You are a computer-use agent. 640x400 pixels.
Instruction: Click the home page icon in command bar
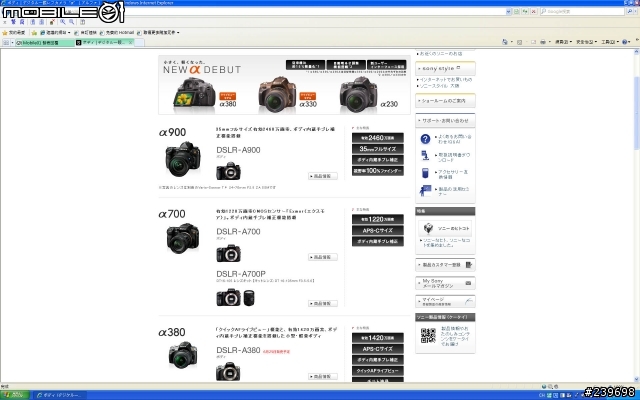(504, 42)
